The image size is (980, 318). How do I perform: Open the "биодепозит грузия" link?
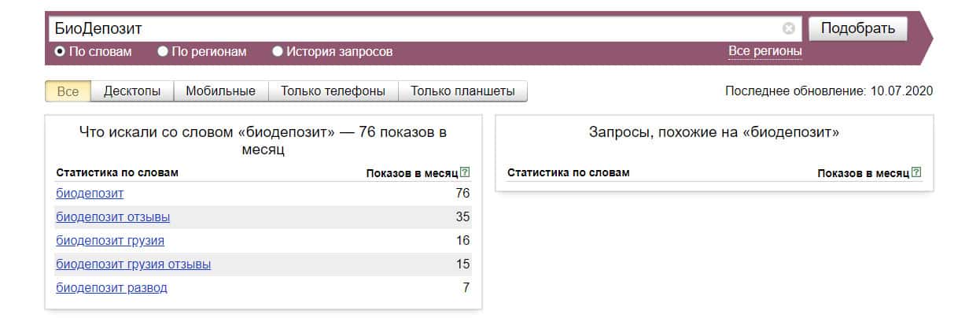pos(110,241)
